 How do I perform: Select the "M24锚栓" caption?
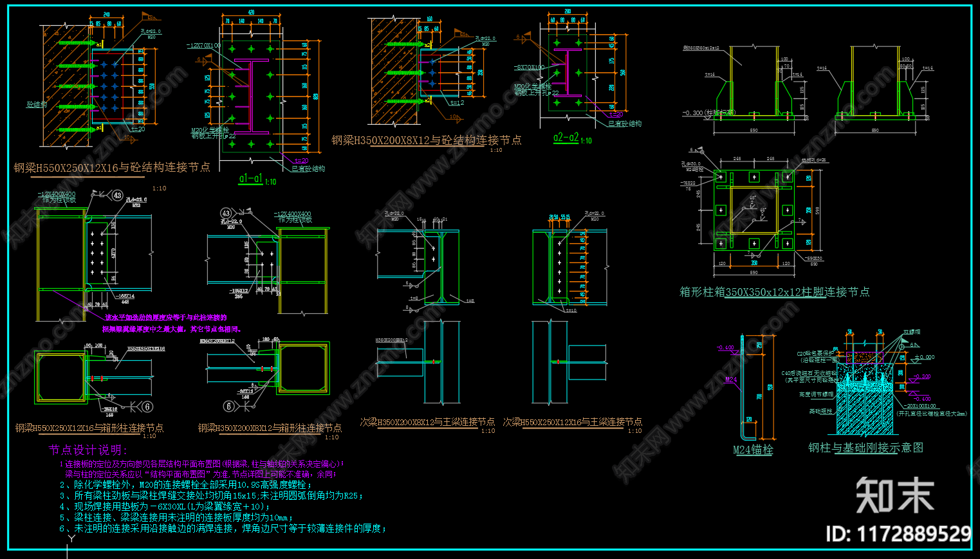(x=753, y=450)
